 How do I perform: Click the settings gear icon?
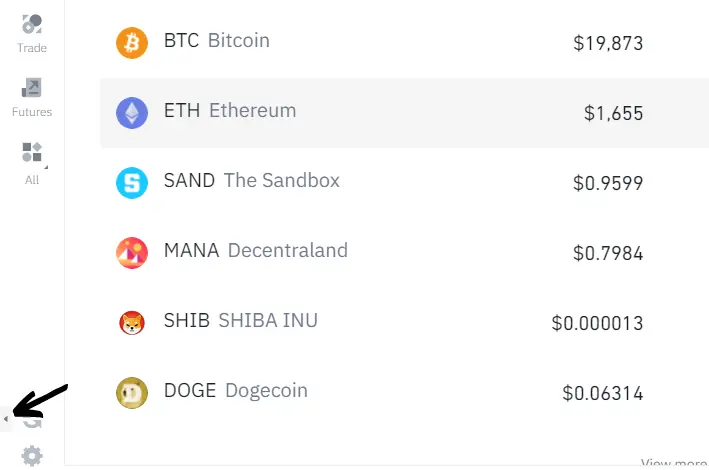pos(32,456)
